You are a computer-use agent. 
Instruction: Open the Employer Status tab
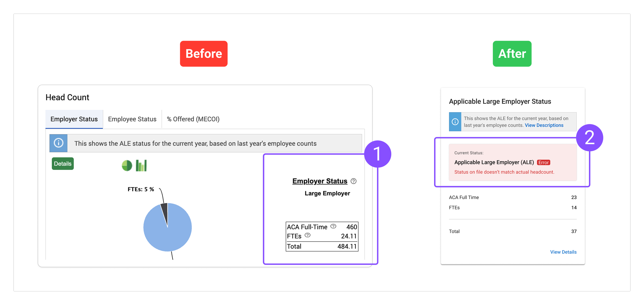[74, 119]
